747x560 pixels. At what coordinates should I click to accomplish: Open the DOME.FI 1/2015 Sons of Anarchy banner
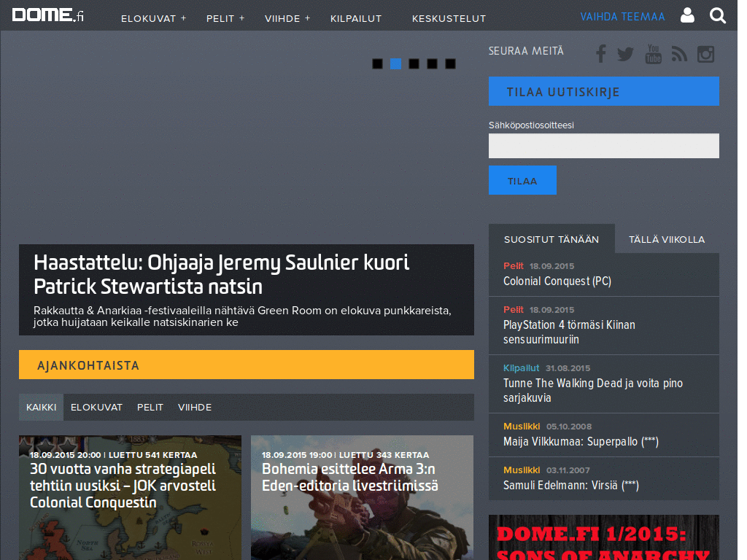click(603, 537)
